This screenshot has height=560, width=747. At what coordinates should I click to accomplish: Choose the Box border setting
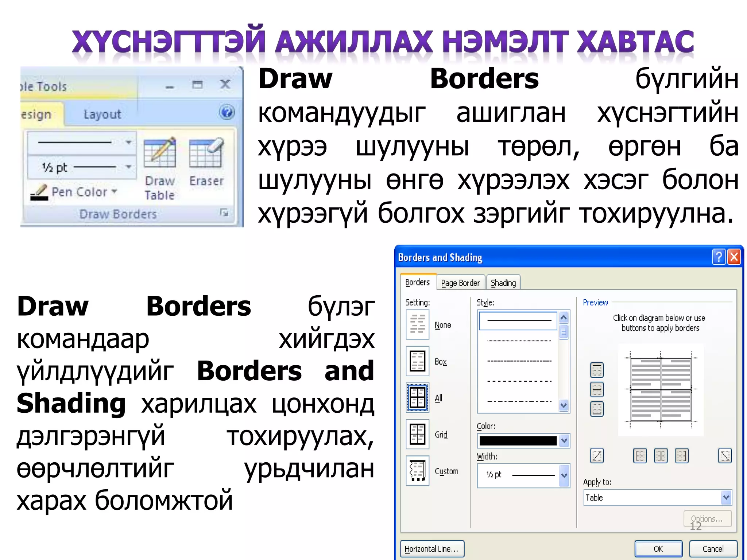pos(418,361)
